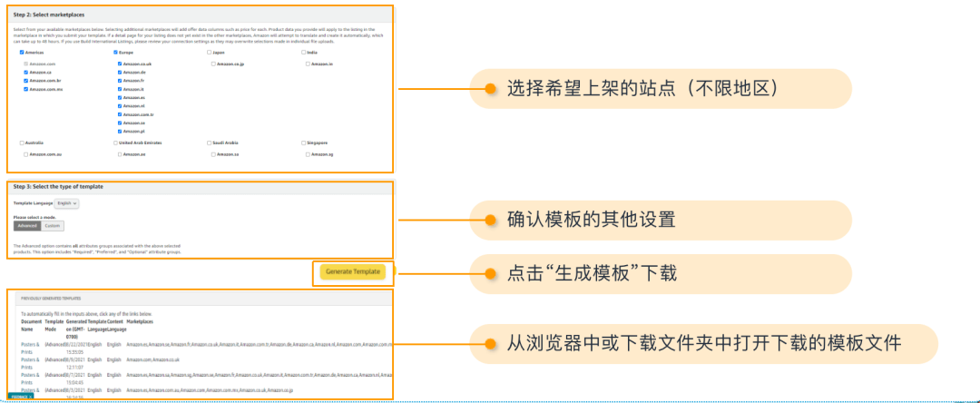The height and width of the screenshot is (403, 980).
Task: Check the Amazon.co.jp marketplace
Action: 213,64
